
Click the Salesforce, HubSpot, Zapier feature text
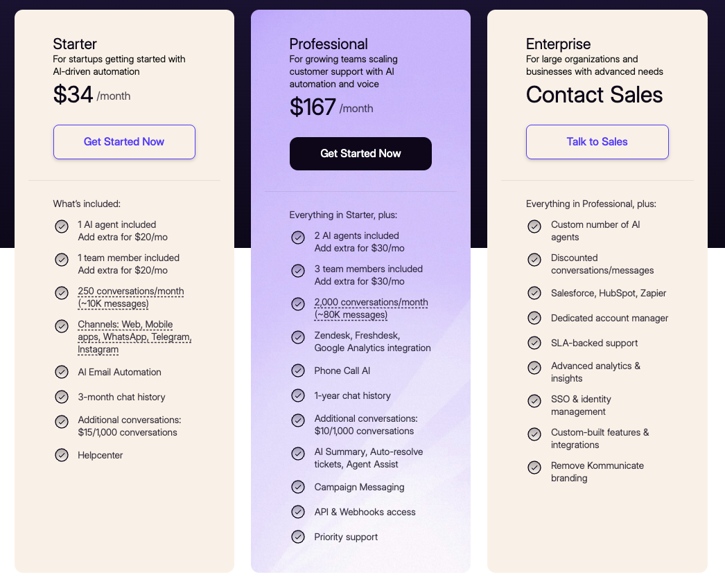click(609, 293)
